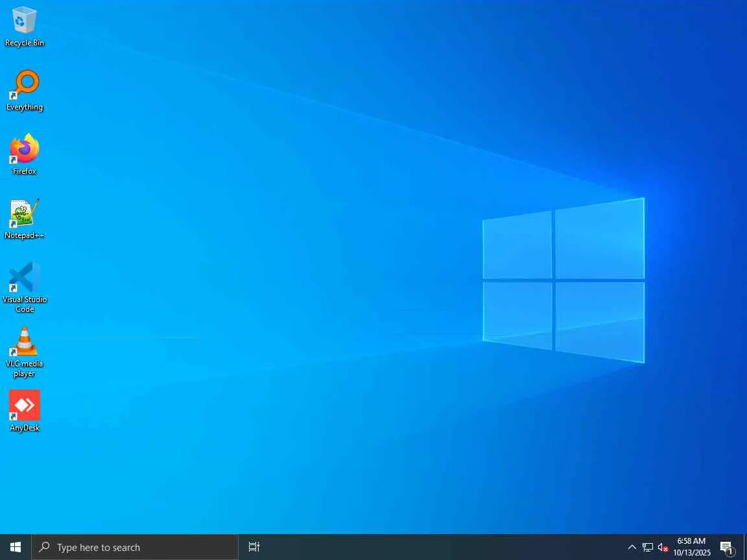747x560 pixels.
Task: Open the muted volume tray icon
Action: (x=663, y=547)
